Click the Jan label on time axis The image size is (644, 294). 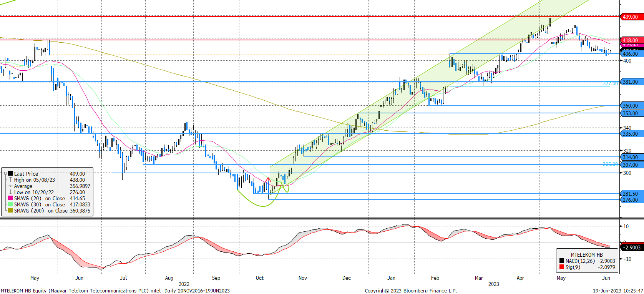(x=391, y=278)
